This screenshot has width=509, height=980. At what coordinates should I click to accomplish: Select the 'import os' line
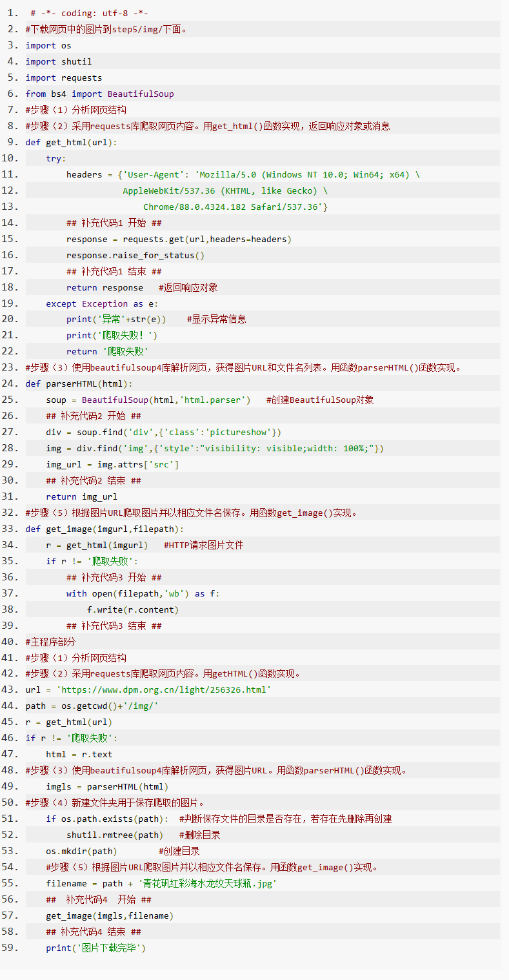pyautogui.click(x=48, y=45)
